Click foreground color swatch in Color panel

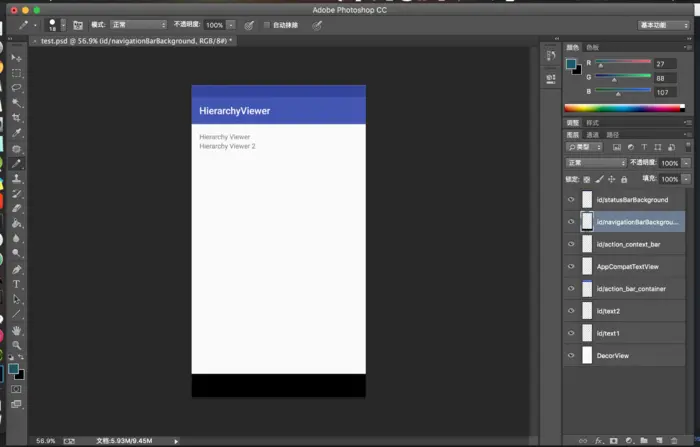pyautogui.click(x=571, y=64)
